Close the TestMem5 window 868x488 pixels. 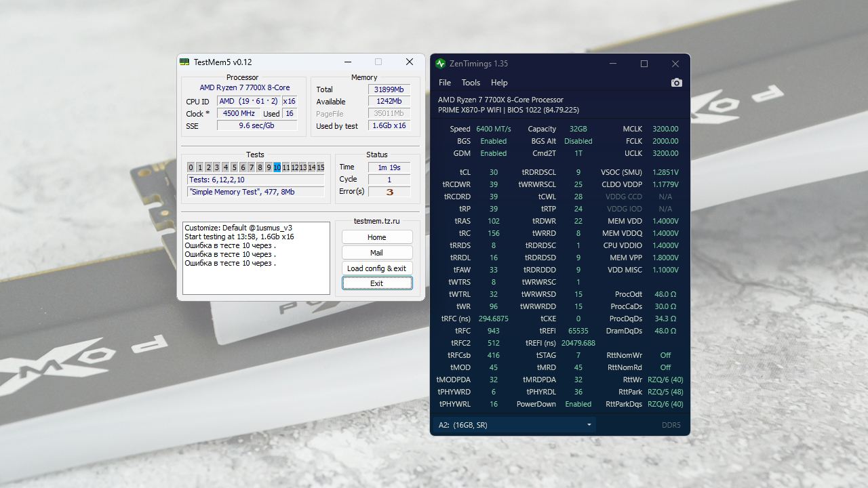tap(409, 62)
